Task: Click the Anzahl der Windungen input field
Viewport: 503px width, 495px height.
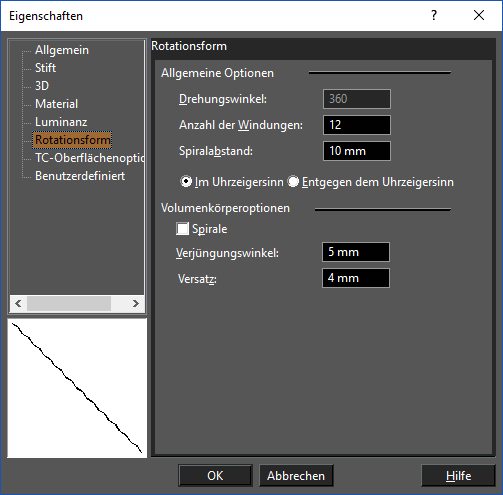Action: 357,125
